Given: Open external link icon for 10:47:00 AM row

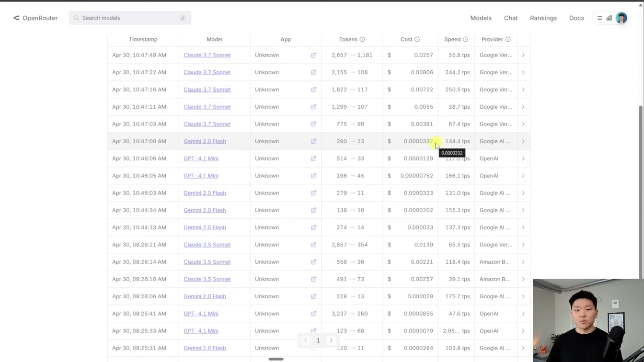Looking at the screenshot, I should click(x=313, y=141).
